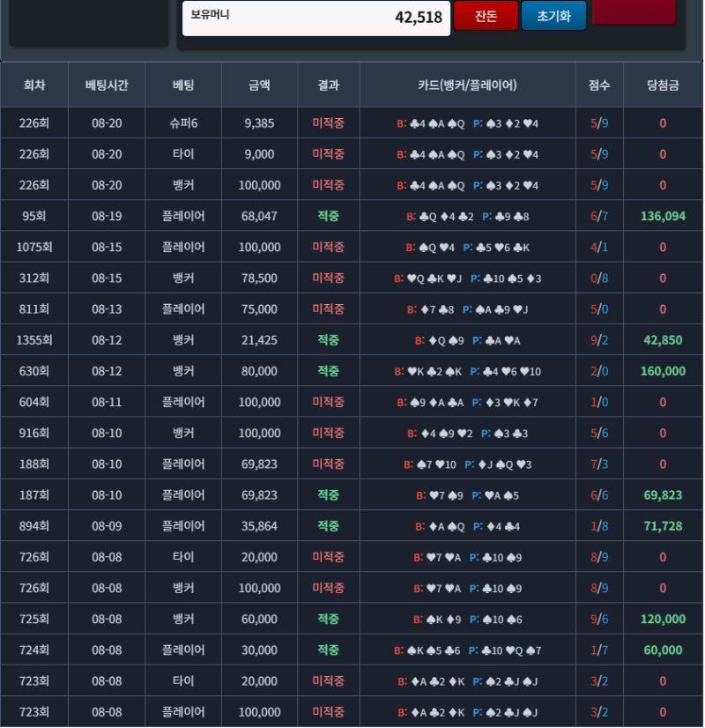
Task: Click the 894회 round cell
Action: [x=34, y=526]
